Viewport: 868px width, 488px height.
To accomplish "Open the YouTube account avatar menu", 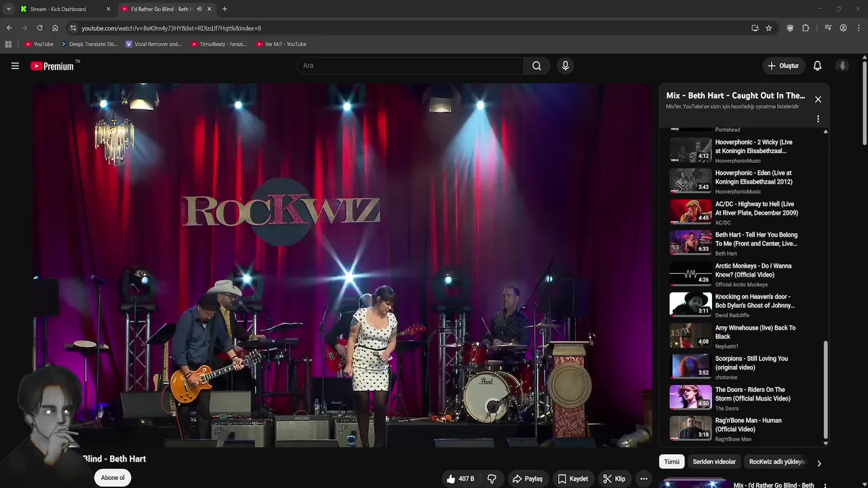I will click(x=842, y=66).
